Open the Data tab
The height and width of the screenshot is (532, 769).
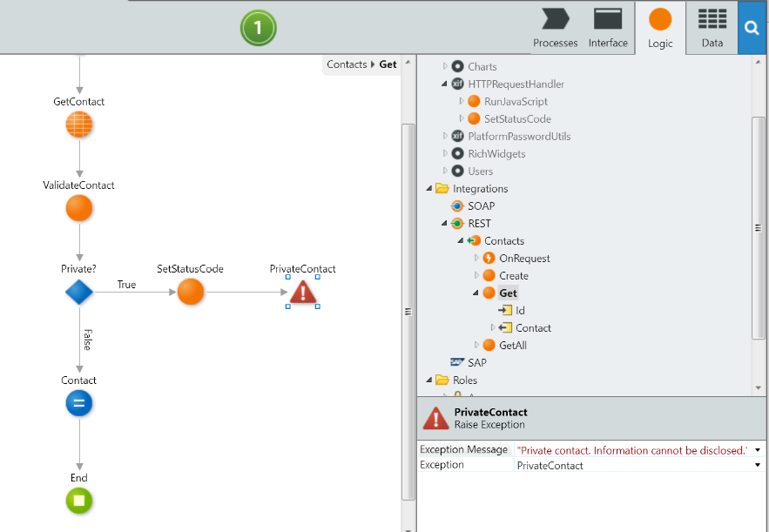pos(712,28)
